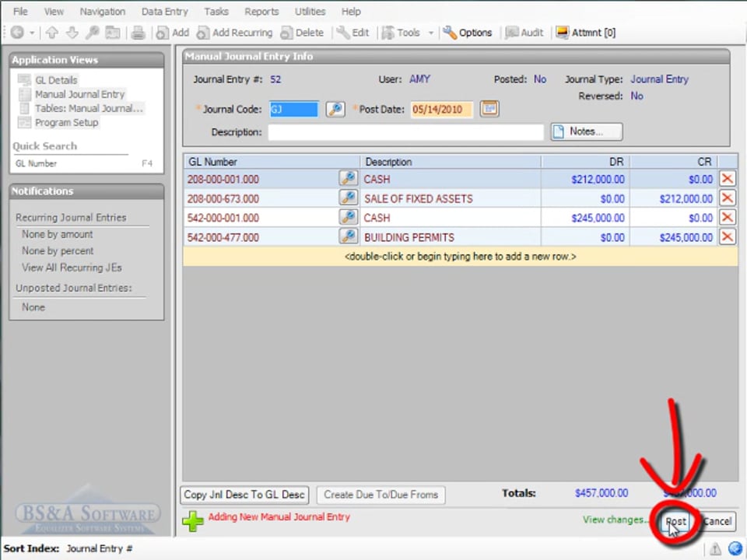Open dropdown arrow beside Back icon
Viewport: 747px width, 560px height.
point(32,33)
